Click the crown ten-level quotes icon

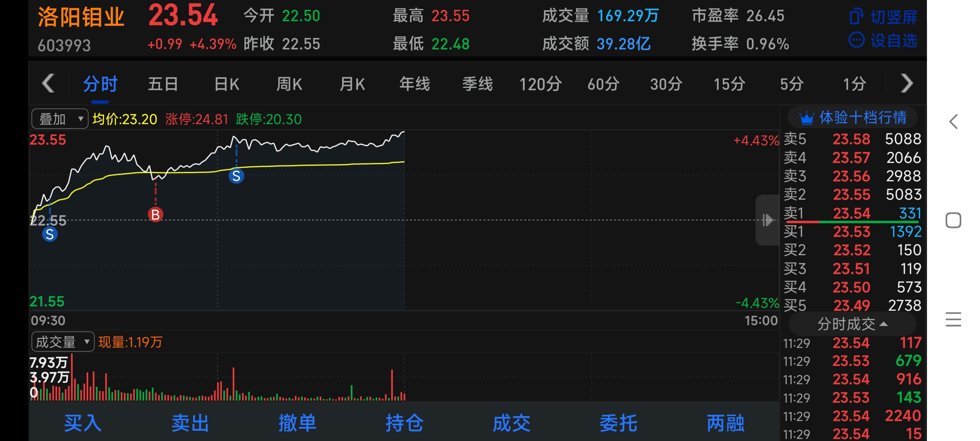click(806, 118)
